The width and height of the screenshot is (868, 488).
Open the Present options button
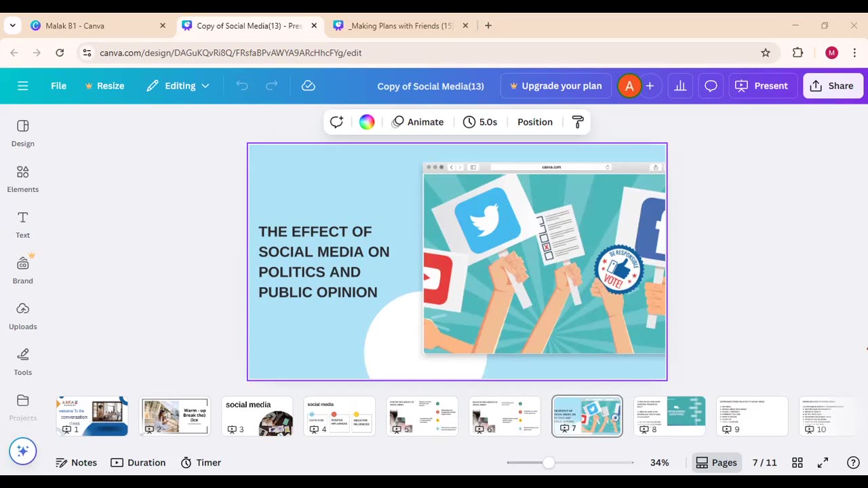763,86
